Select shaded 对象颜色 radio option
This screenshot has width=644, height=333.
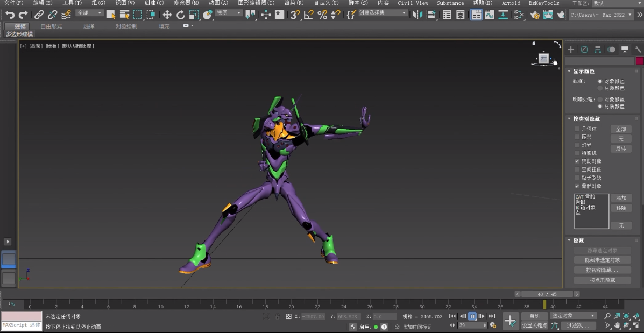[x=600, y=100]
